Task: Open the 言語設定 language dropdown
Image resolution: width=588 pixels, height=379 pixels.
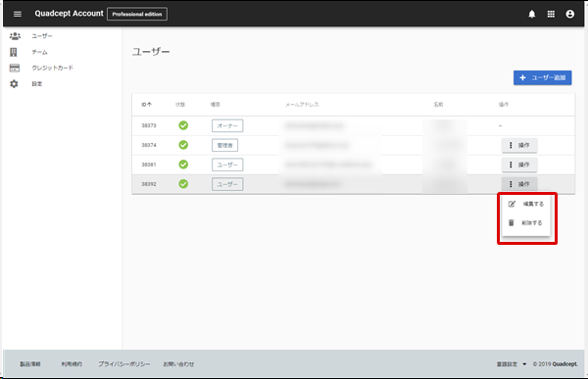Action: click(x=512, y=364)
